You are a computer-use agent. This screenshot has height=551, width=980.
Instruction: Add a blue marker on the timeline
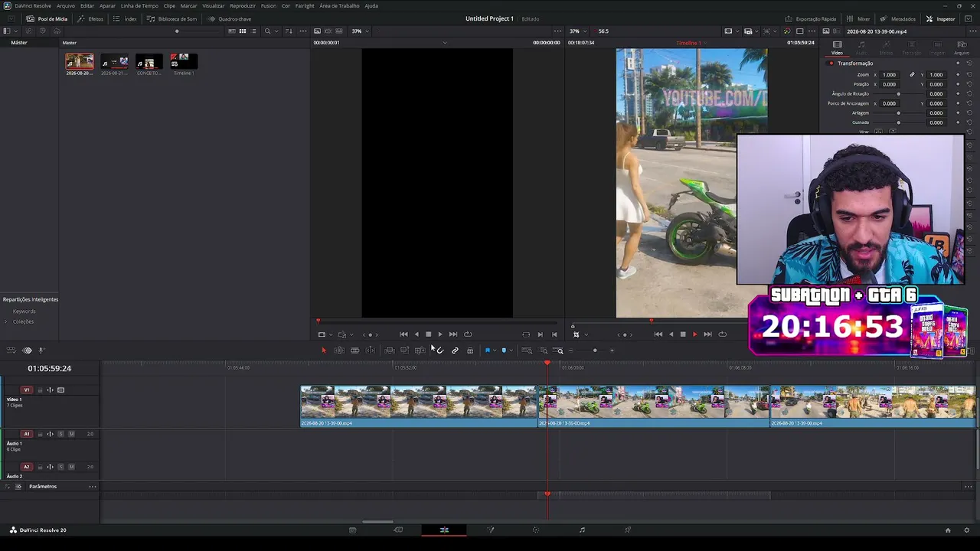click(504, 350)
